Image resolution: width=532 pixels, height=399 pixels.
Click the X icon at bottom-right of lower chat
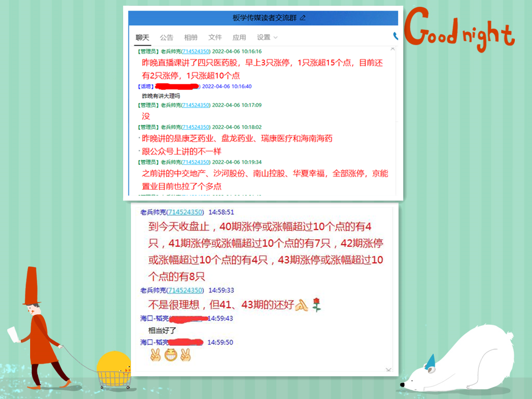click(x=388, y=369)
